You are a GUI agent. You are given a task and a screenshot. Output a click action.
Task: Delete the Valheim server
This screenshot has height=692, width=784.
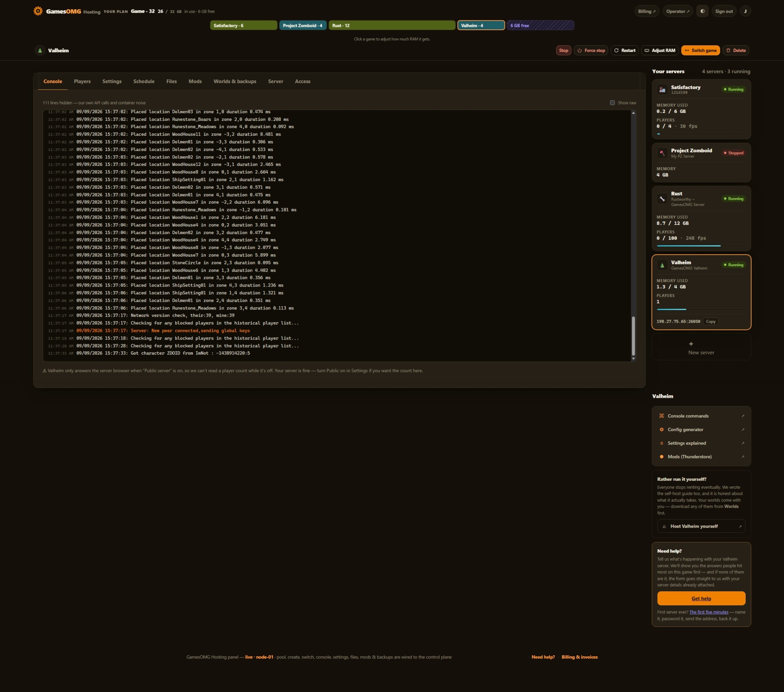click(736, 50)
